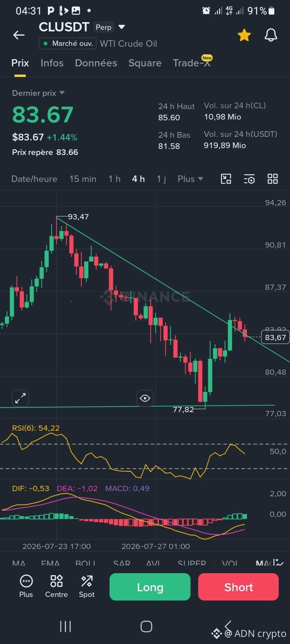Select the MA indicator

19,563
